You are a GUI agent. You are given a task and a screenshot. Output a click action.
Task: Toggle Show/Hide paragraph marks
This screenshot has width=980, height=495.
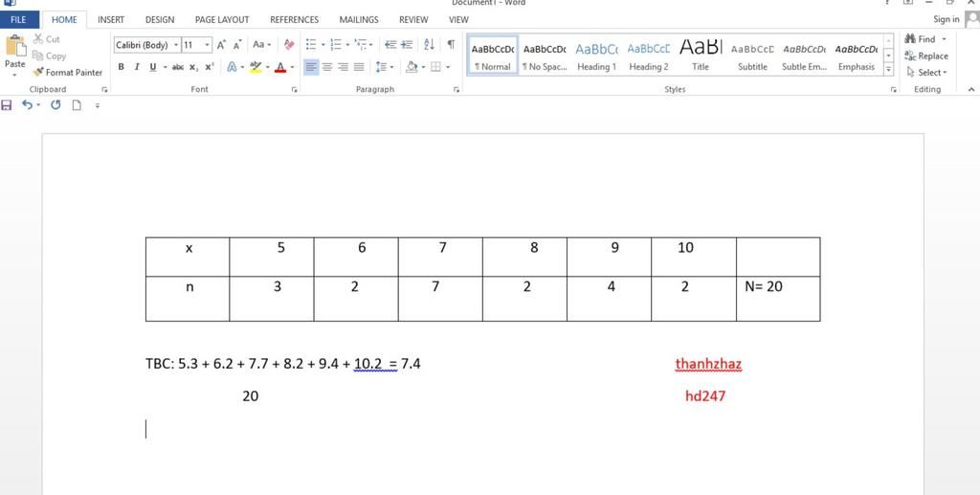coord(451,45)
